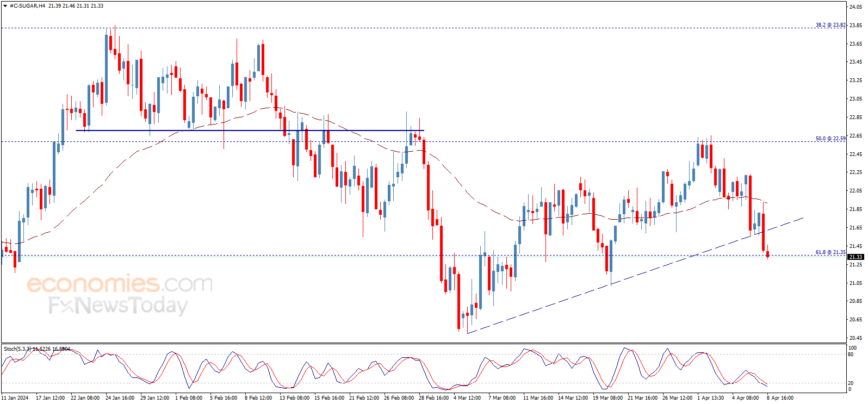
Task: Click the 14 Mar 12:00 time label
Action: [573, 398]
